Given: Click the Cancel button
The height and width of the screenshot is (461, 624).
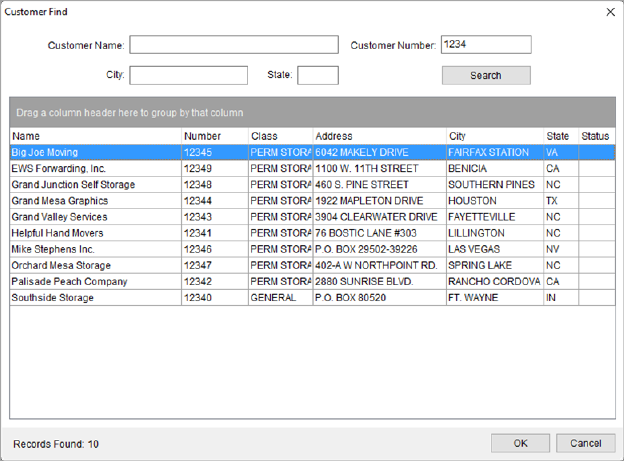Looking at the screenshot, I should (585, 443).
